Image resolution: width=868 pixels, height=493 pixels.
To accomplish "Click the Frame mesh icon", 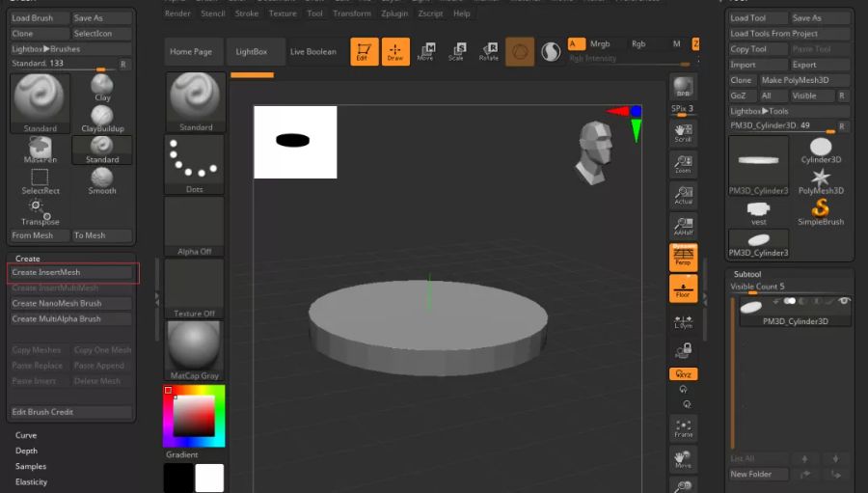I will [x=683, y=428].
